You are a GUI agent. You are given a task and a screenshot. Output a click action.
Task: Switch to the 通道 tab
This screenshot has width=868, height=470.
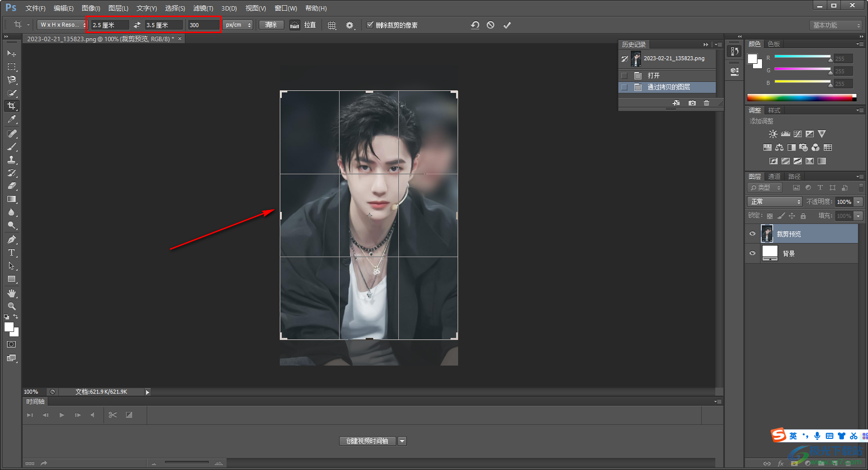point(774,177)
